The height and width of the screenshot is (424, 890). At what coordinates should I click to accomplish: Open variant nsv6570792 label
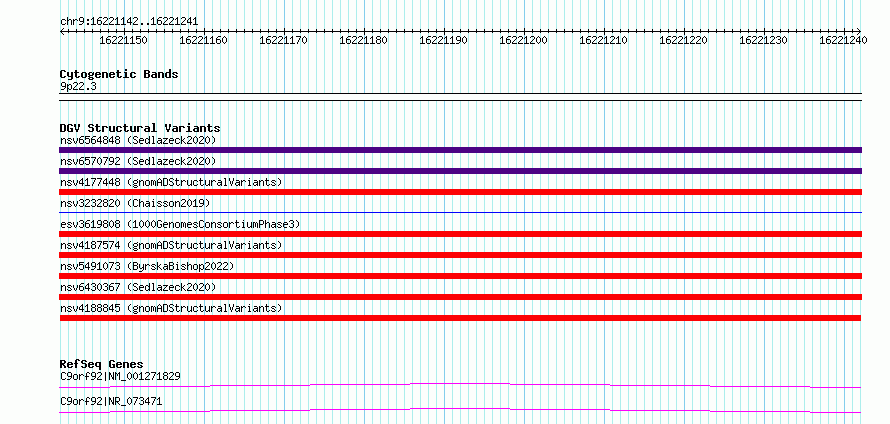click(138, 161)
